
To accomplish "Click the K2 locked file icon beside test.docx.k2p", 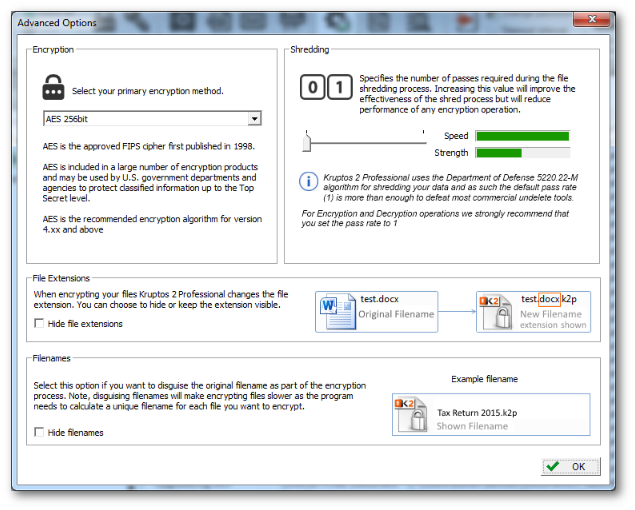I will (x=496, y=312).
